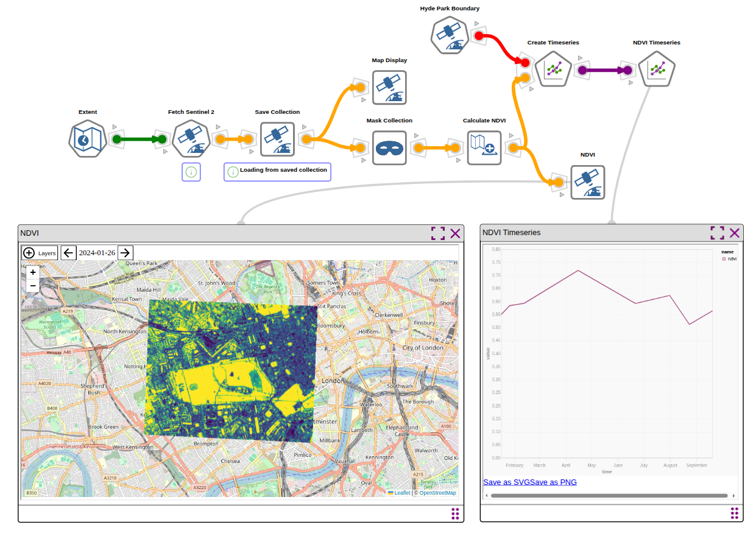
Task: Click the Create Timeseries node
Action: (554, 69)
